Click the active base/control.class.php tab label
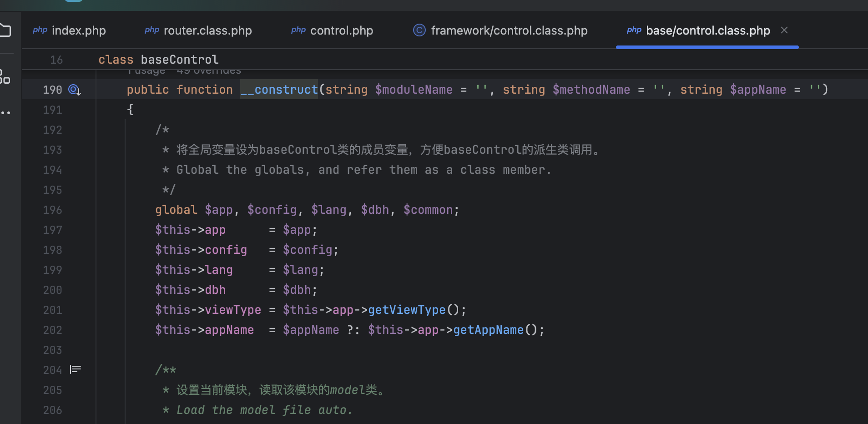This screenshot has width=868, height=424. click(707, 30)
